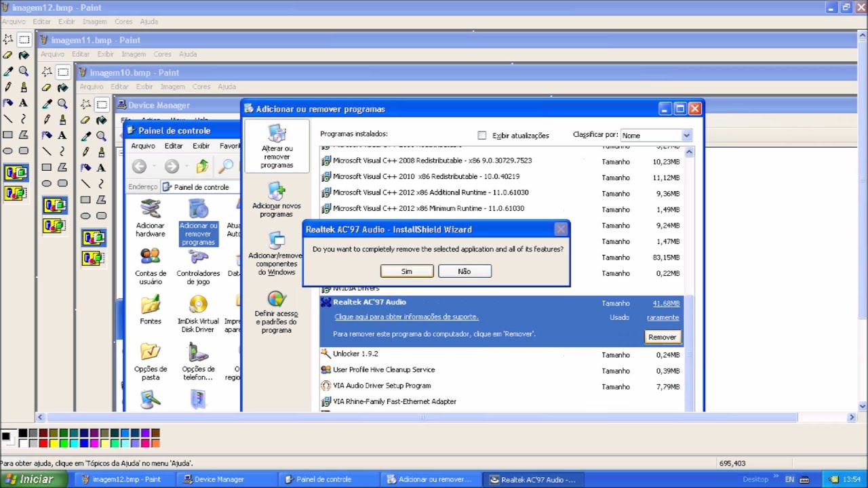This screenshot has width=868, height=488.
Task: Select the Eraser tool in imagem11 Paint
Action: [47, 87]
